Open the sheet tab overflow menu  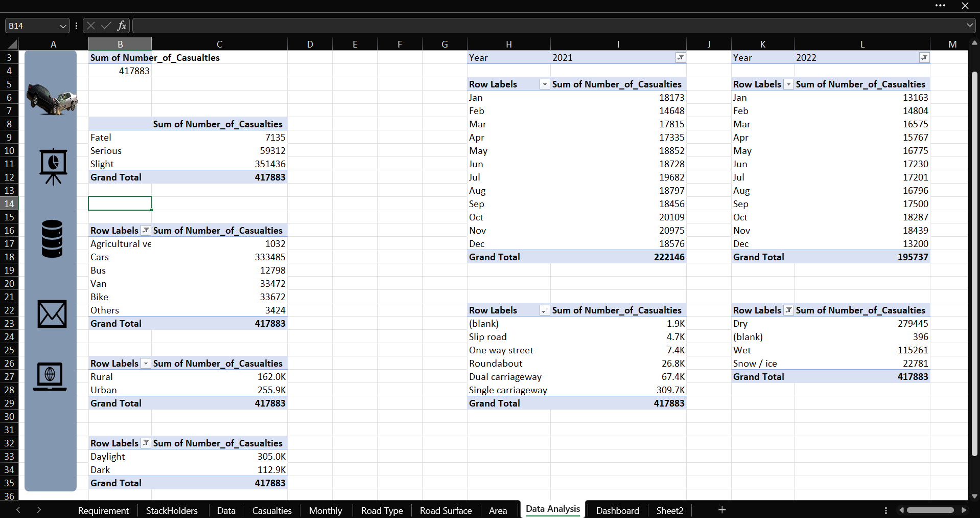885,510
